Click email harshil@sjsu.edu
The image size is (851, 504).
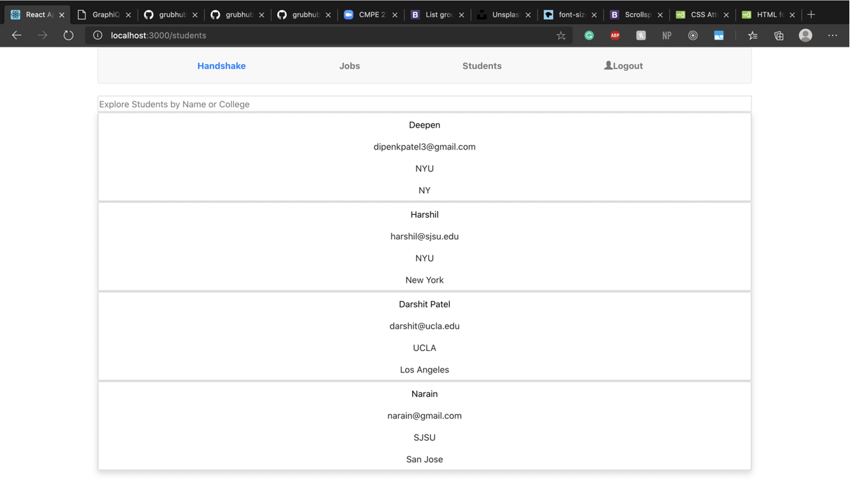424,236
